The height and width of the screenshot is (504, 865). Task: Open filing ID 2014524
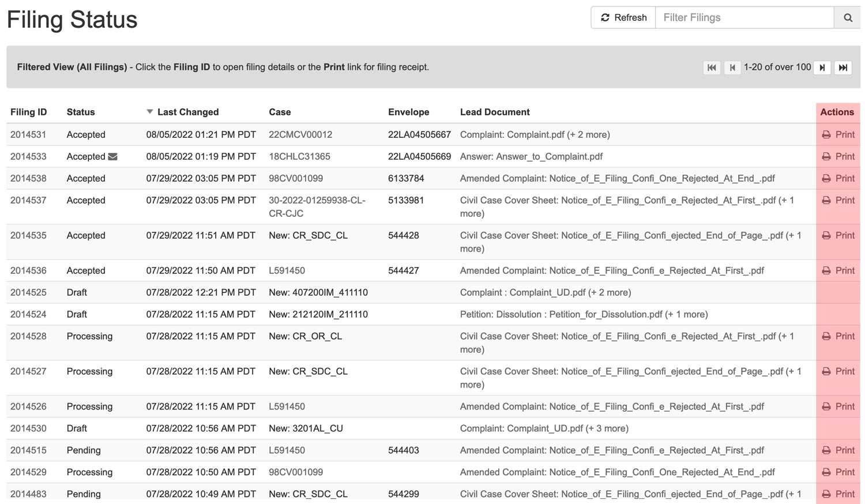(x=28, y=314)
